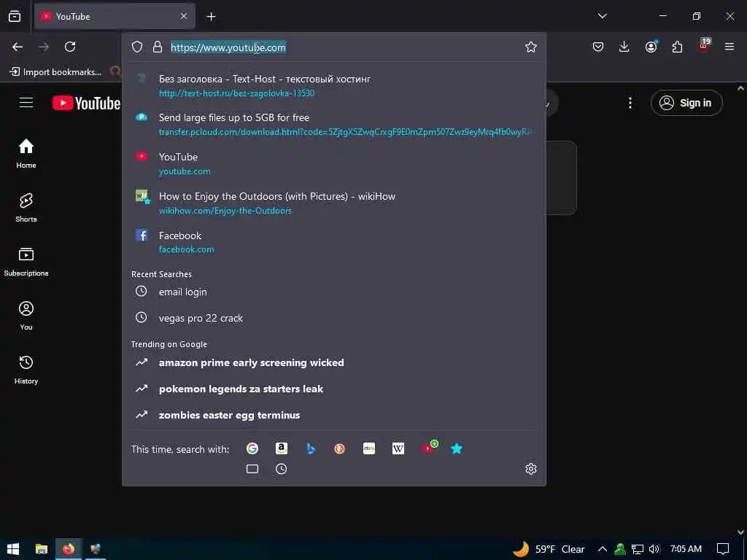Open the Pocket save icon in toolbar

pos(598,47)
